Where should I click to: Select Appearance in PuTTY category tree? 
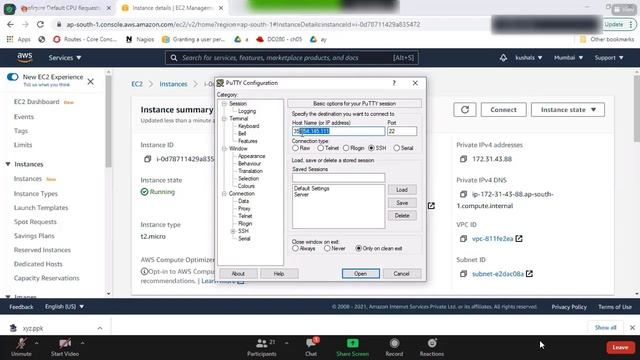click(x=251, y=156)
